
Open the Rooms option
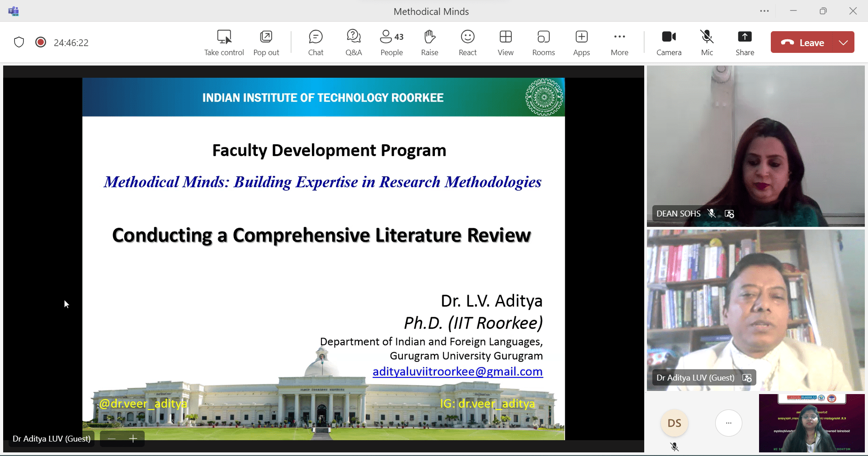(x=543, y=42)
